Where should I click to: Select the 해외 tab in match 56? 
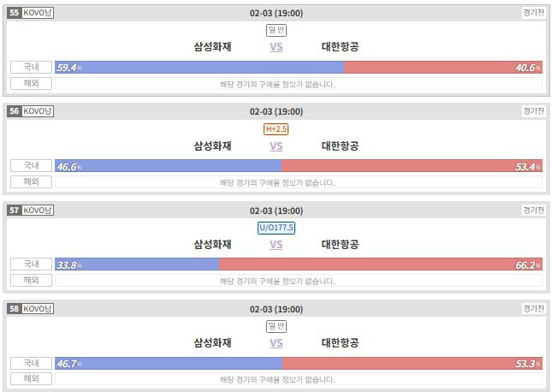(x=31, y=182)
